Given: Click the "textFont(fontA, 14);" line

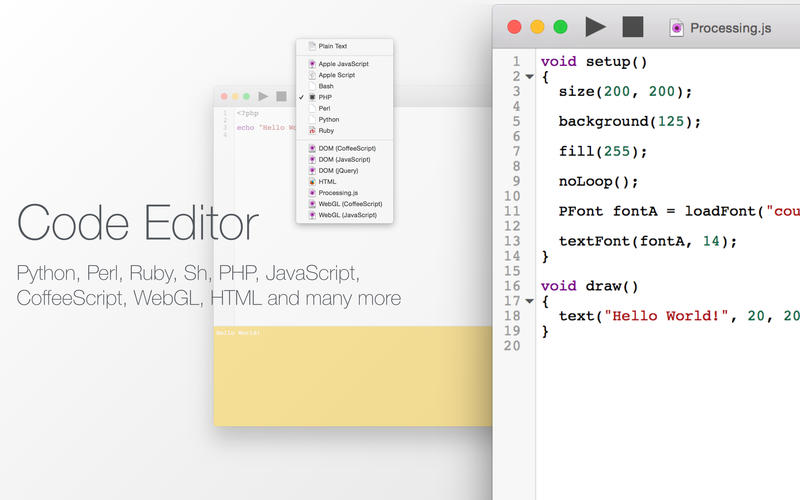Looking at the screenshot, I should [648, 241].
